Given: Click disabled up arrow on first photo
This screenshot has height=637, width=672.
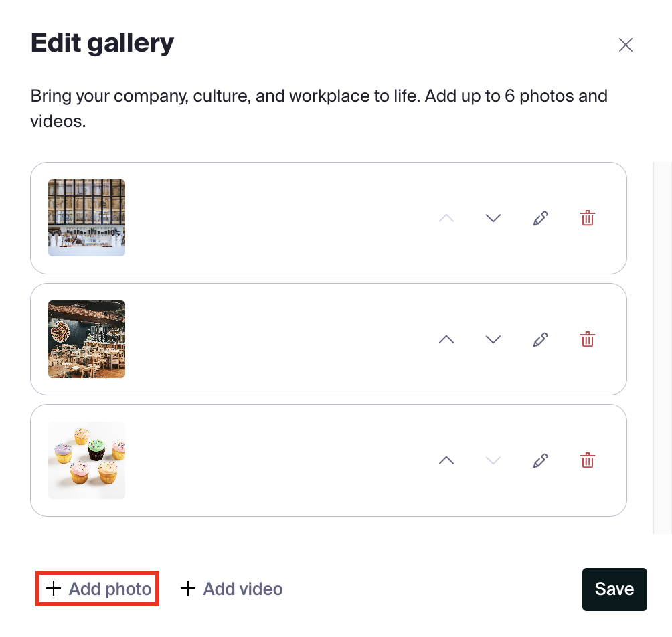Looking at the screenshot, I should tap(446, 218).
